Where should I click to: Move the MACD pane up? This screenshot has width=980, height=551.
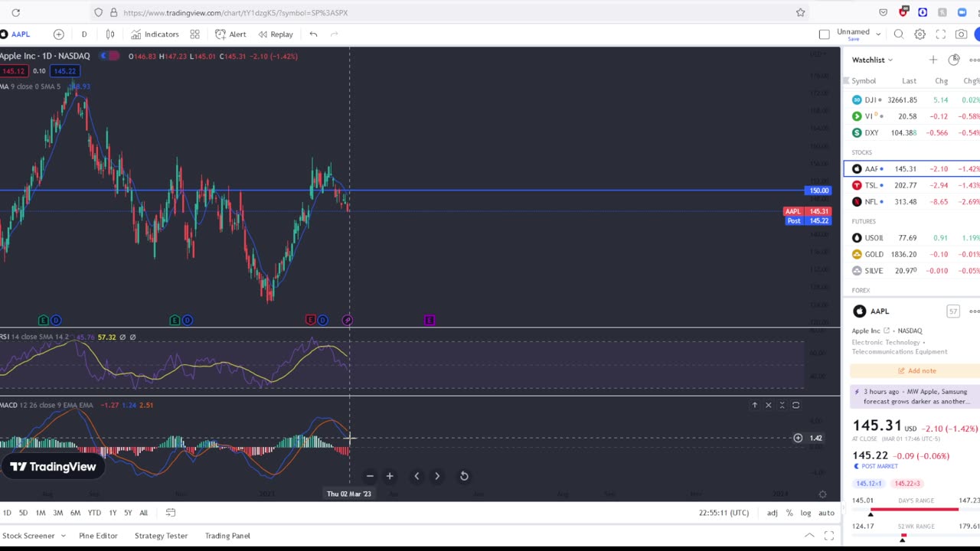tap(754, 405)
